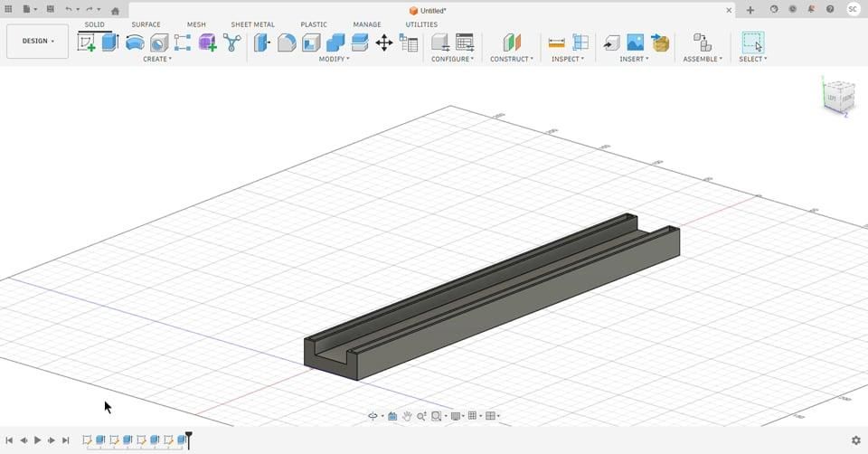Viewport: 868px width, 454px height.
Task: Switch to the MESH tab
Action: click(x=196, y=24)
